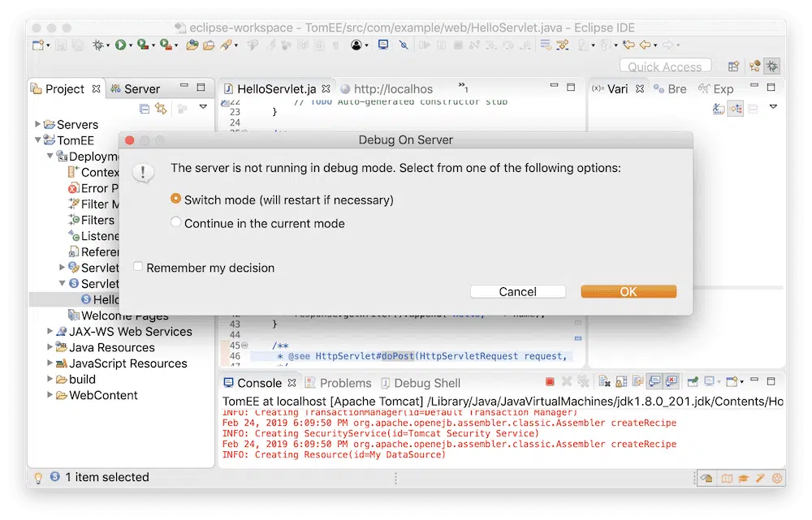
Task: Collapse the TomEE project tree
Action: coord(38,140)
